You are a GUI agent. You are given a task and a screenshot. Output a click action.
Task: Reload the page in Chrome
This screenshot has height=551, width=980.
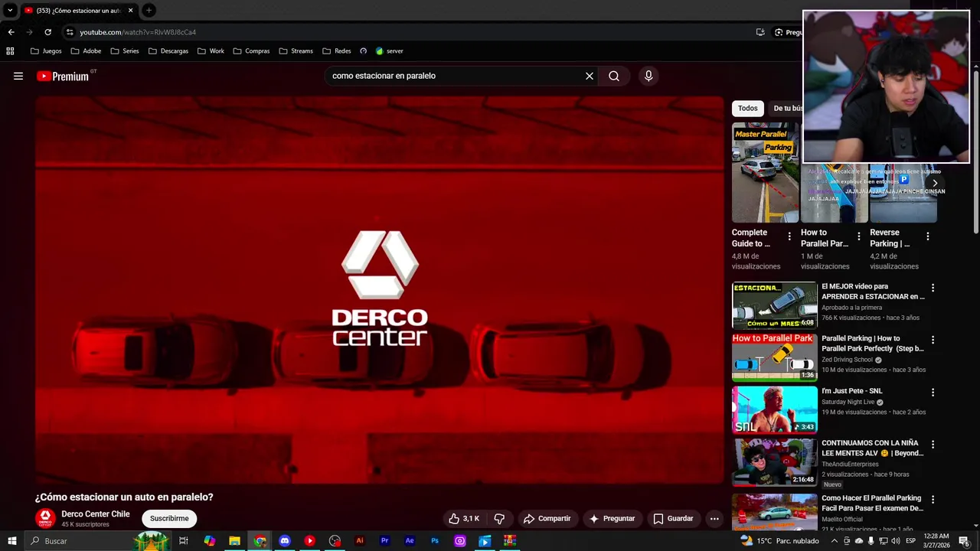[x=47, y=32]
